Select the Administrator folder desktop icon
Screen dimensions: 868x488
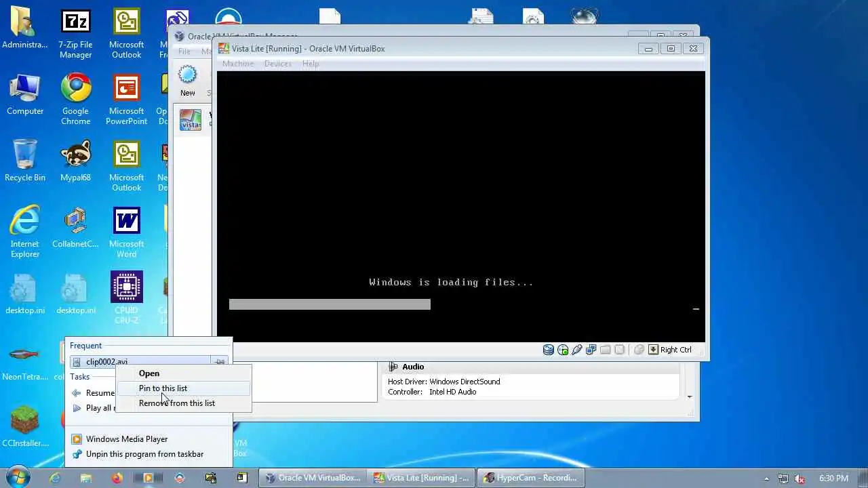25,28
